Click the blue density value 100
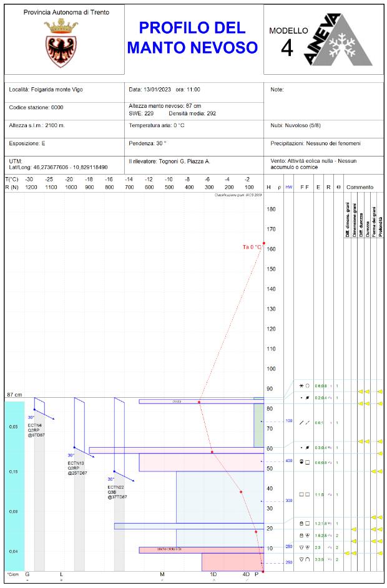Viewport: 387px width, 588px height. (288, 421)
